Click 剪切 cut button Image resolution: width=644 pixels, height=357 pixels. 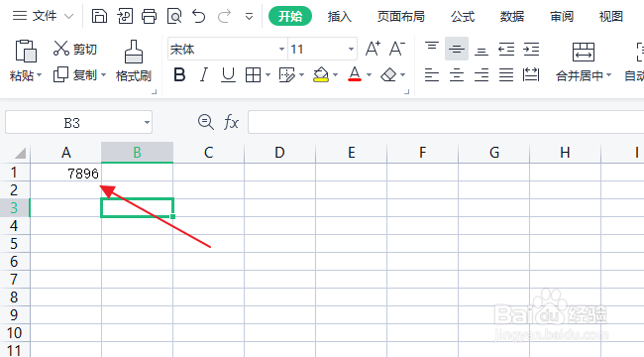75,49
